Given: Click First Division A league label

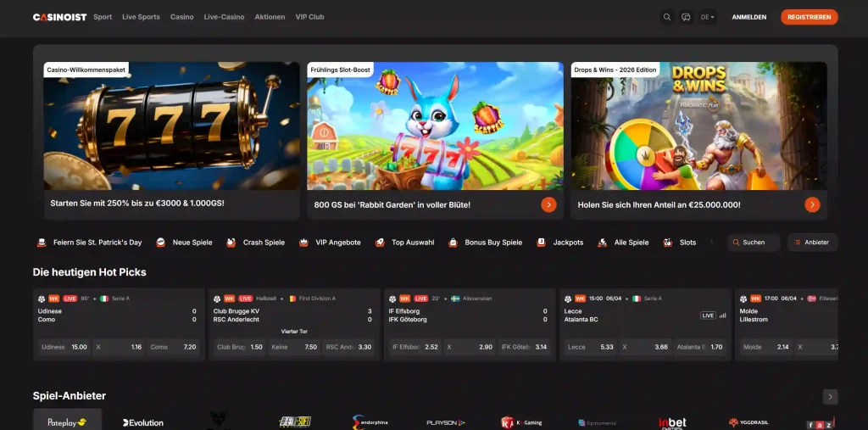Looking at the screenshot, I should coord(317,299).
